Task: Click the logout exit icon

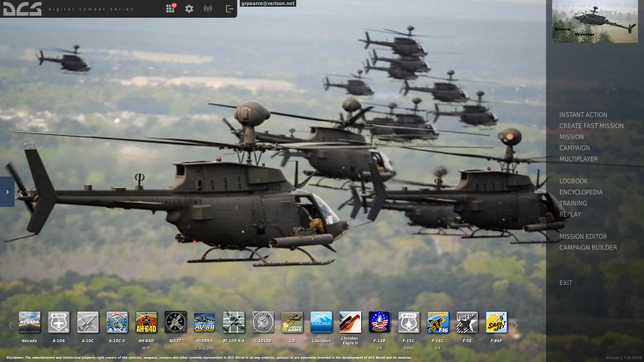Action: pyautogui.click(x=229, y=9)
